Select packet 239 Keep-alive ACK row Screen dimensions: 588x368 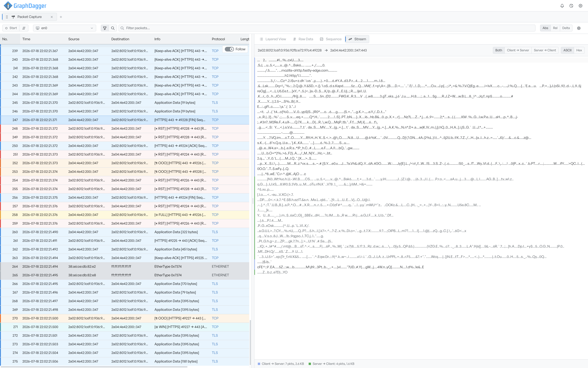tap(125, 51)
